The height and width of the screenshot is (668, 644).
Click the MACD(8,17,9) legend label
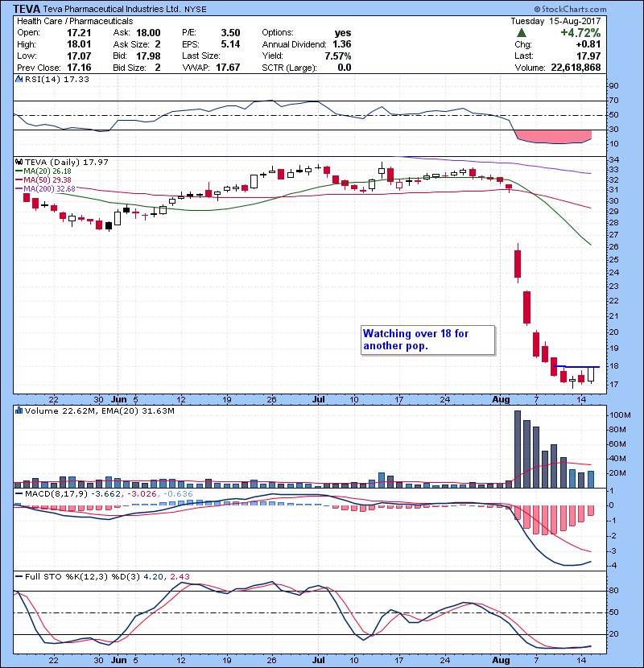coord(56,494)
